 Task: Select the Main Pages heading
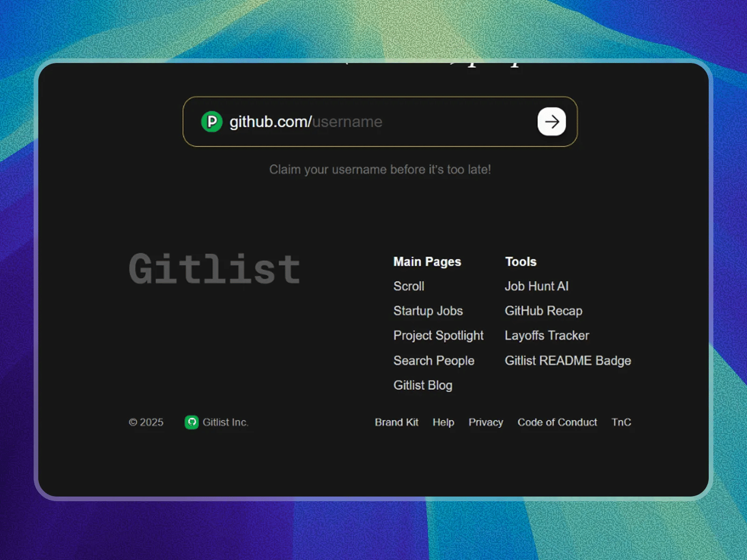coord(427,262)
